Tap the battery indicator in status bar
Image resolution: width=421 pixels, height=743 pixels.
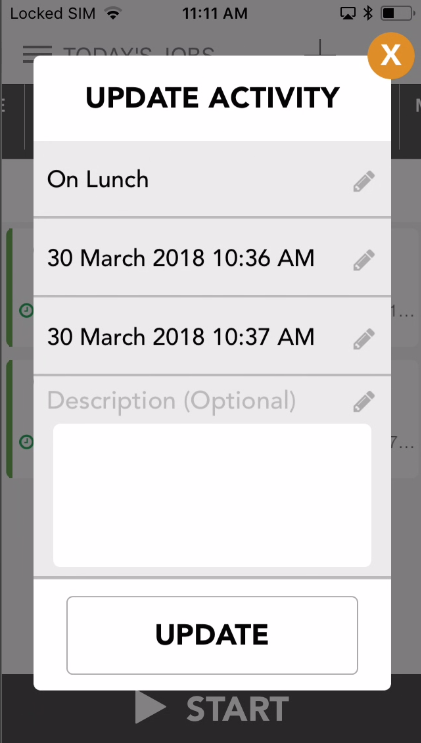point(398,13)
